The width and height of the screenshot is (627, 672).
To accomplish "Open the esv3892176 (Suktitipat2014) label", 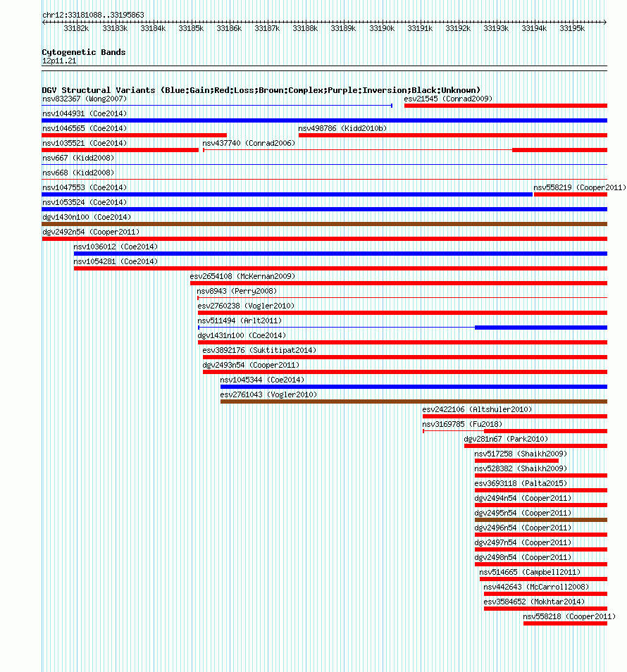I will click(x=259, y=350).
